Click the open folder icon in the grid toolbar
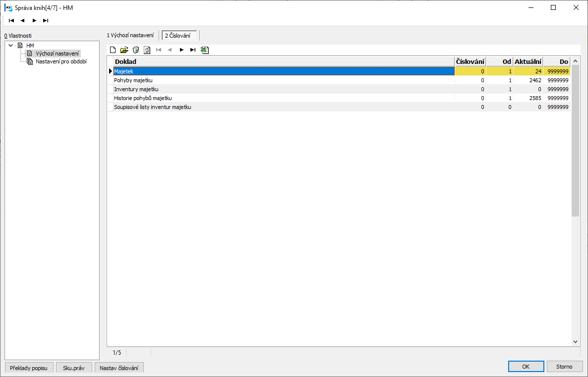The height and width of the screenshot is (377, 588). 124,50
